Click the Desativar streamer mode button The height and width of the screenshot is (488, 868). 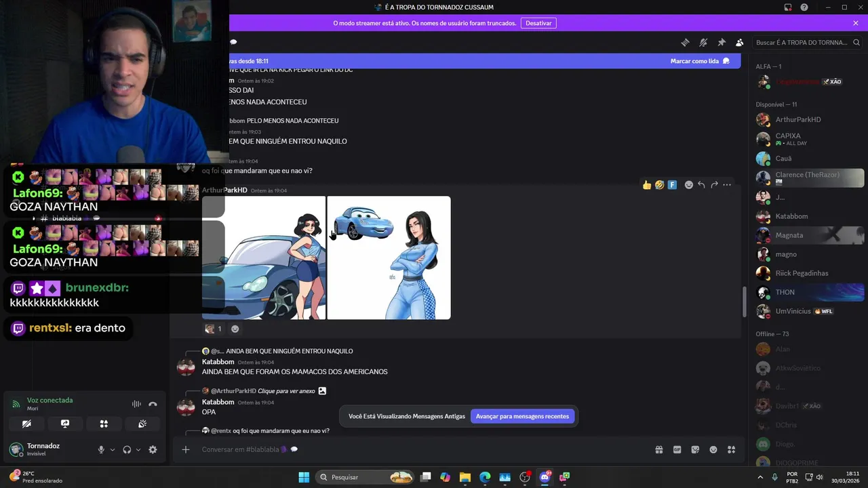coord(538,23)
